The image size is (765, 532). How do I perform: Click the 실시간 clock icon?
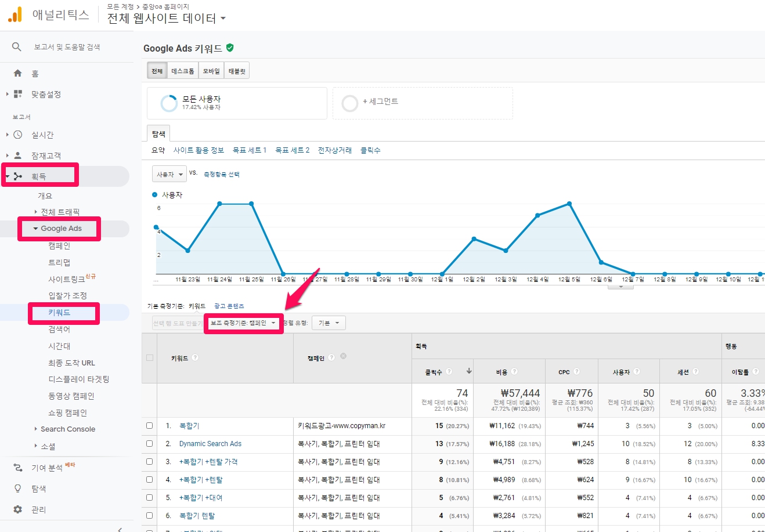(x=18, y=135)
